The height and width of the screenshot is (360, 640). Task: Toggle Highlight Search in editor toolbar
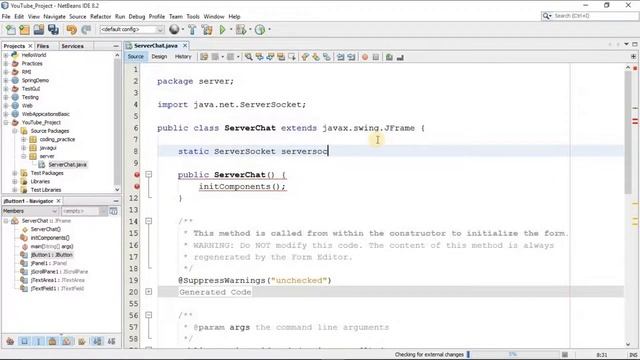click(281, 57)
